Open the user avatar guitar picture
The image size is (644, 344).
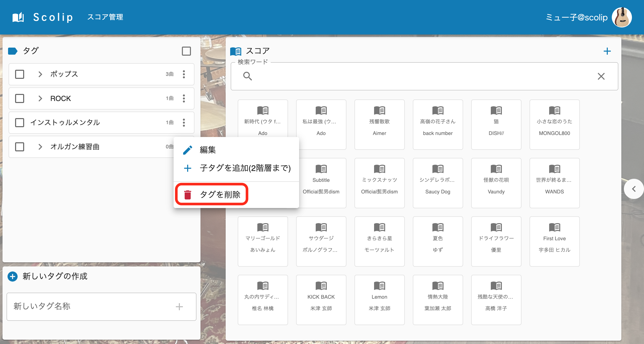(622, 17)
